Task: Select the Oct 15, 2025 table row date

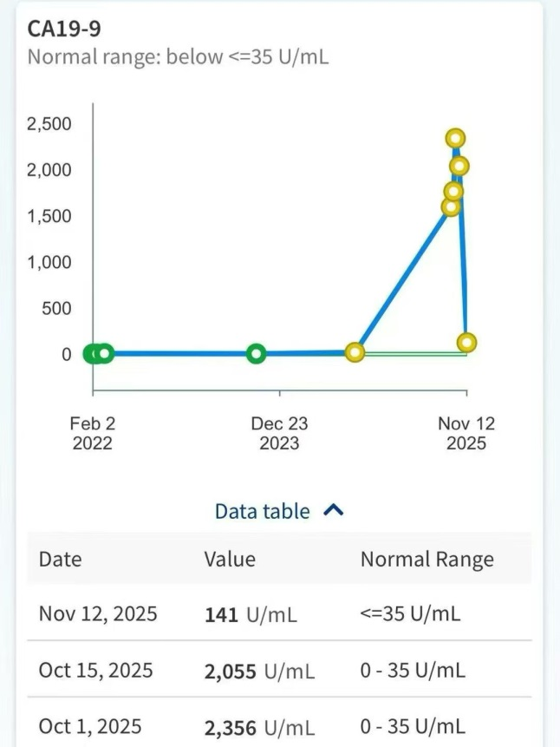Action: coord(95,671)
